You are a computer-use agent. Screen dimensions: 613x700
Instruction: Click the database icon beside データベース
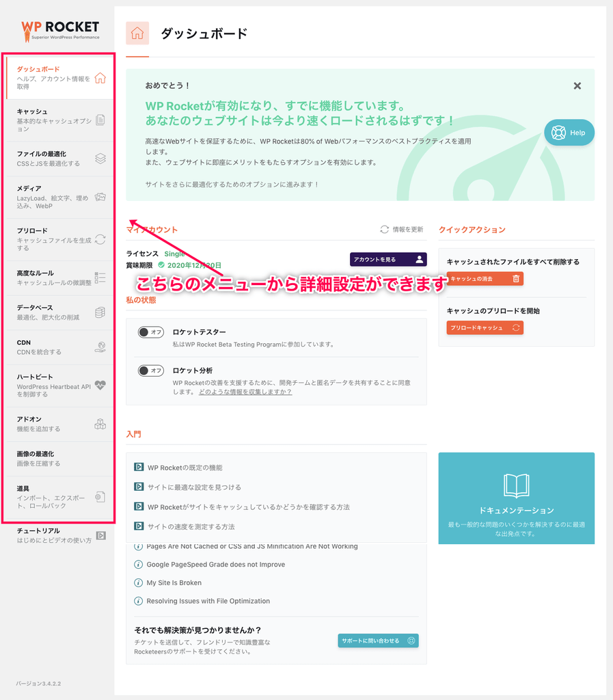click(100, 312)
